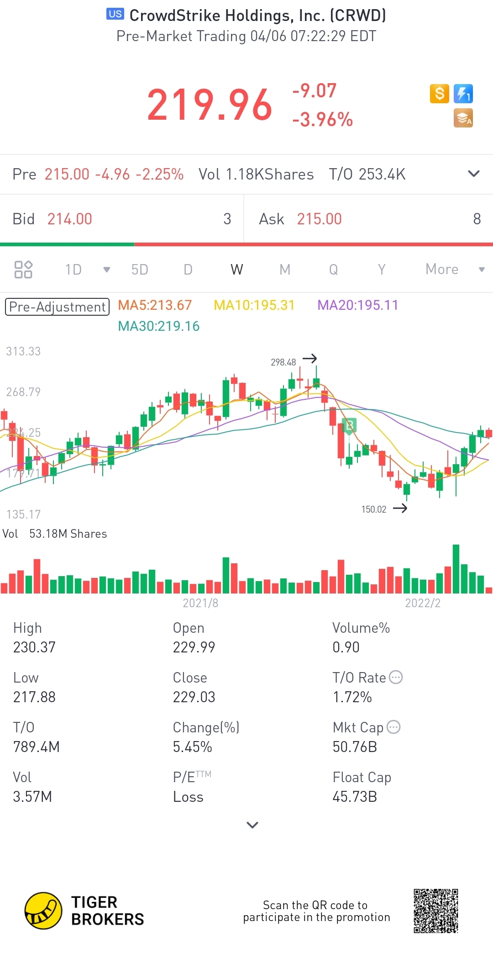Tap the 150.02 low marker on chart
This screenshot has width=493, height=980.
point(384,509)
